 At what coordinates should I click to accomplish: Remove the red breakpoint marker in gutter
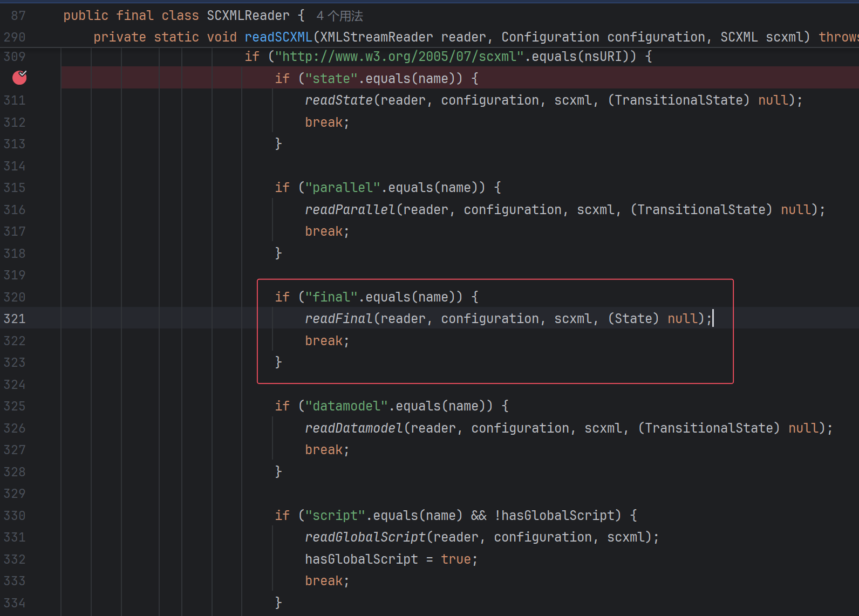point(19,78)
